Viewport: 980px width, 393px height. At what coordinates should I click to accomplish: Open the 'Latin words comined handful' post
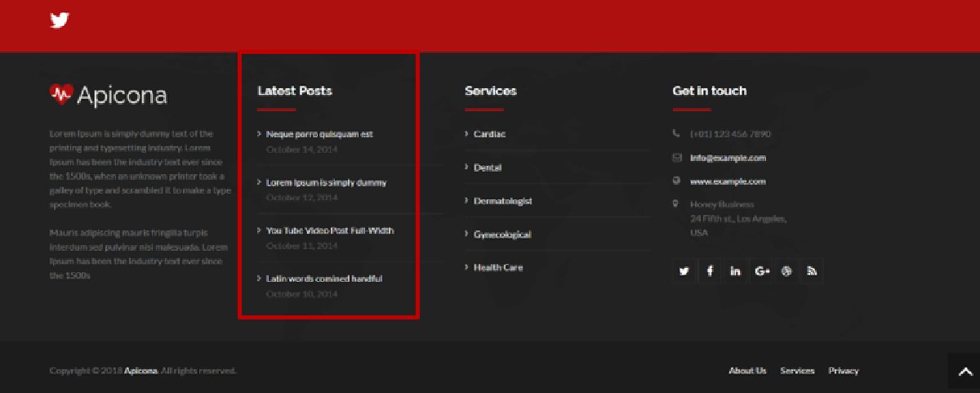pyautogui.click(x=323, y=279)
